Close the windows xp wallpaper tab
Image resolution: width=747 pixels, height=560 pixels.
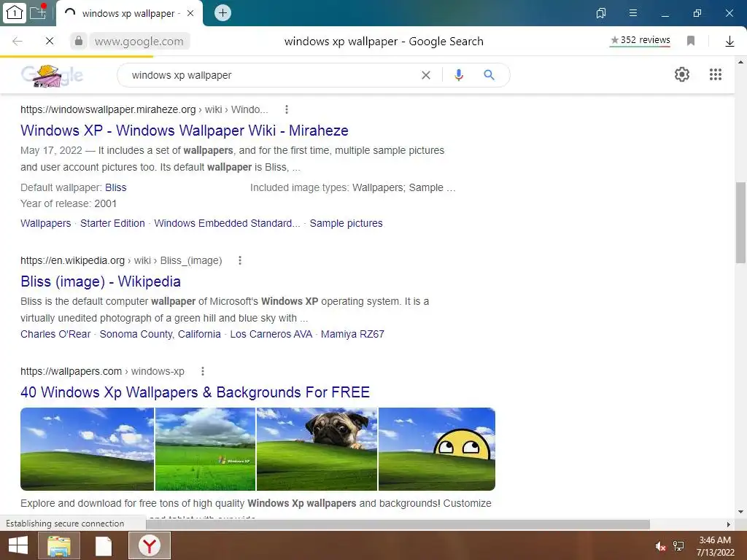point(190,13)
